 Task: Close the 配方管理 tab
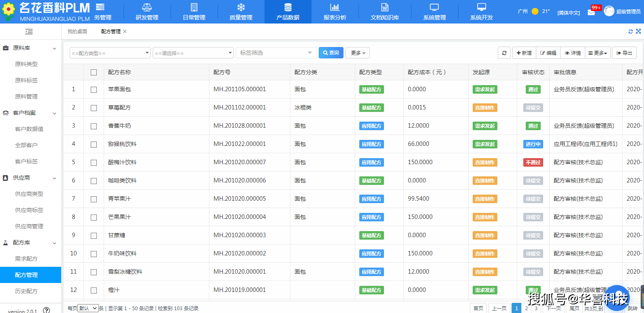pos(125,32)
